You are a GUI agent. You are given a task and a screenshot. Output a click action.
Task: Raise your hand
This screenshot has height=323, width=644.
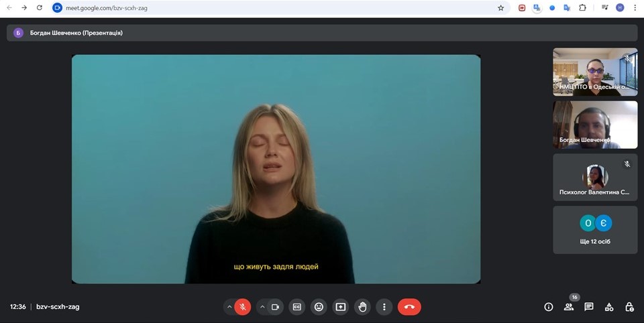[362, 307]
